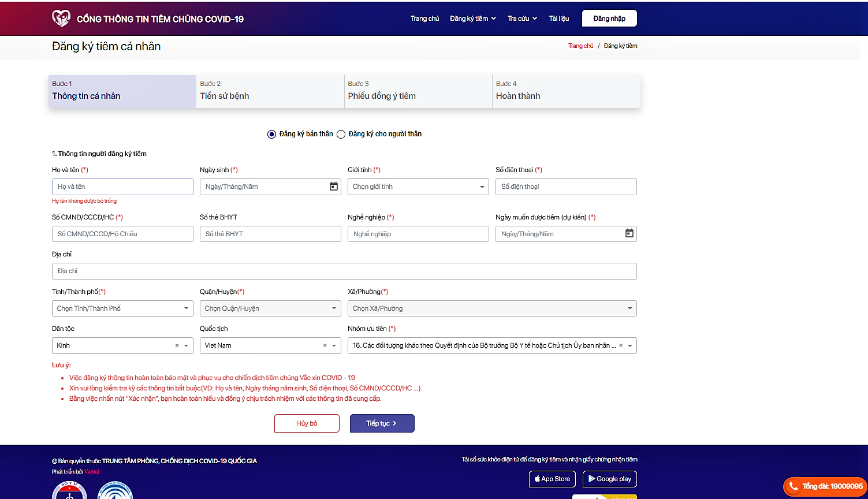Open the "Tra cứu" navigation menu
The image size is (868, 499).
(x=522, y=18)
